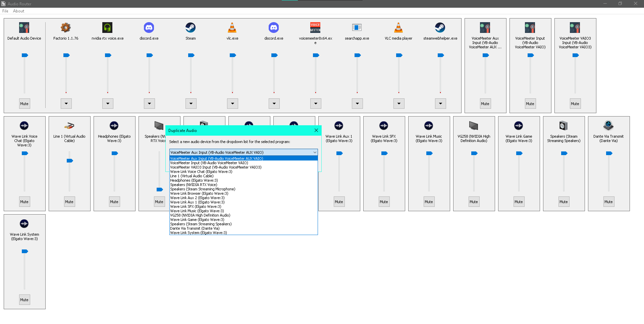Click the Factorio 1.1.76 gear icon
The width and height of the screenshot is (644, 324).
[x=66, y=28]
